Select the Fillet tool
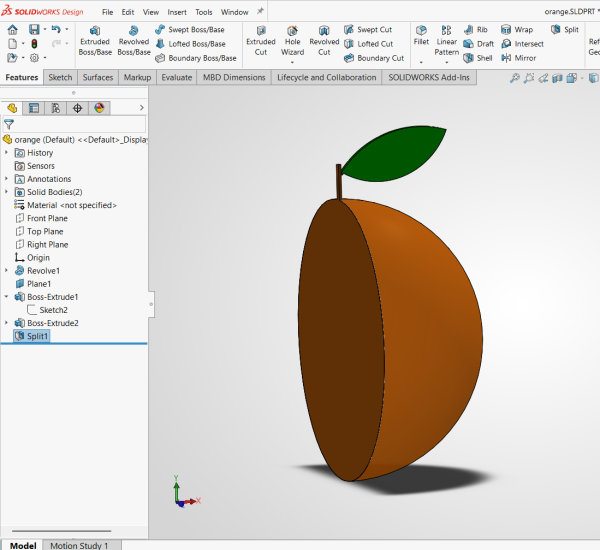This screenshot has height=550, width=600. click(x=421, y=36)
